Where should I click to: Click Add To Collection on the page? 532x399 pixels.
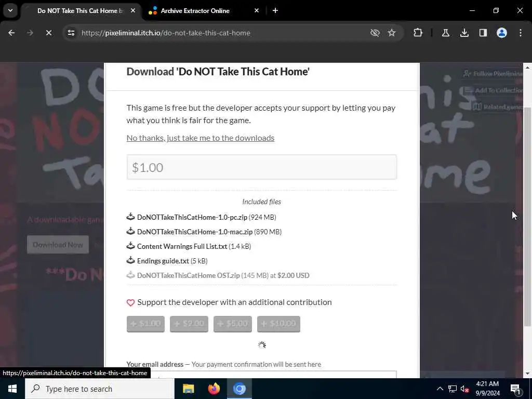[x=493, y=90]
